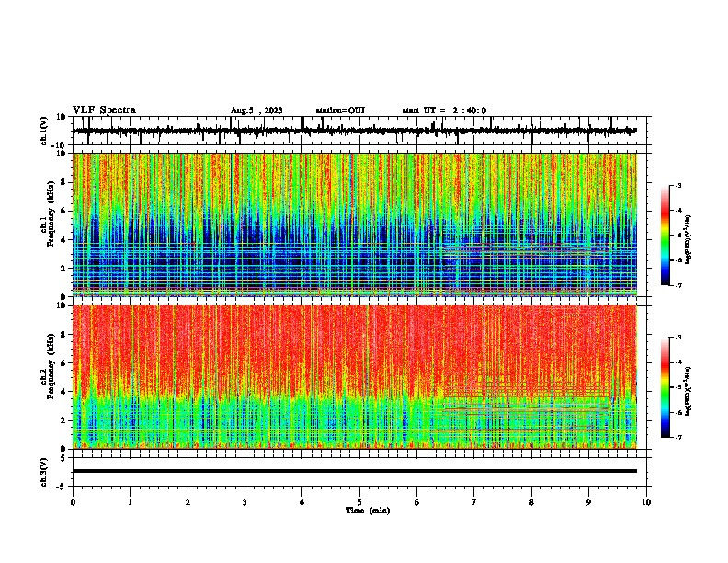Click the ch.3 flat voltage trace

click(x=354, y=471)
